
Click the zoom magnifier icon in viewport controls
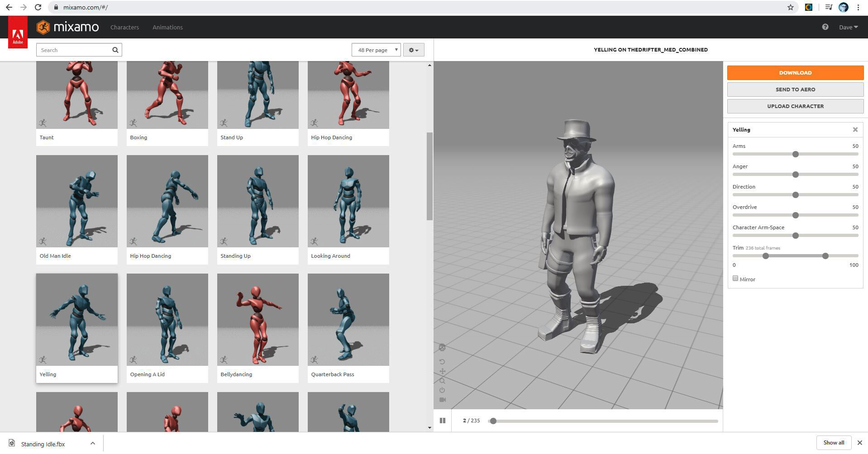[x=442, y=381]
